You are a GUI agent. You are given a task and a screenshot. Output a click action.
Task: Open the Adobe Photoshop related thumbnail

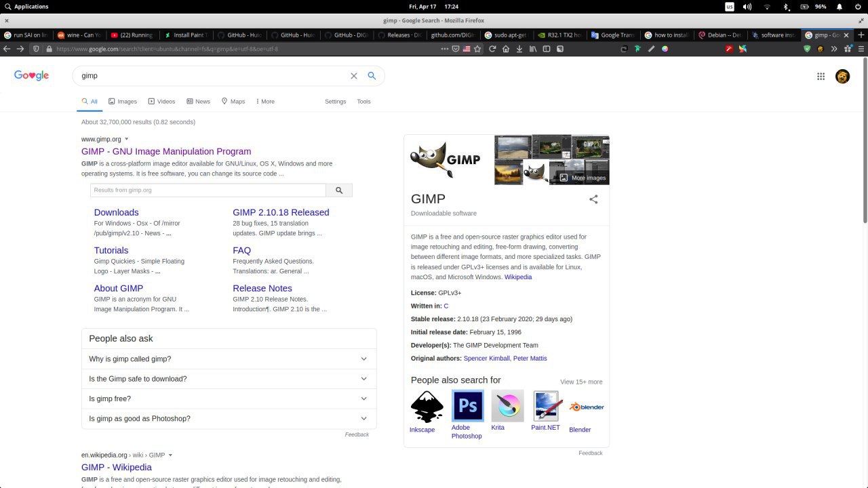click(x=467, y=415)
